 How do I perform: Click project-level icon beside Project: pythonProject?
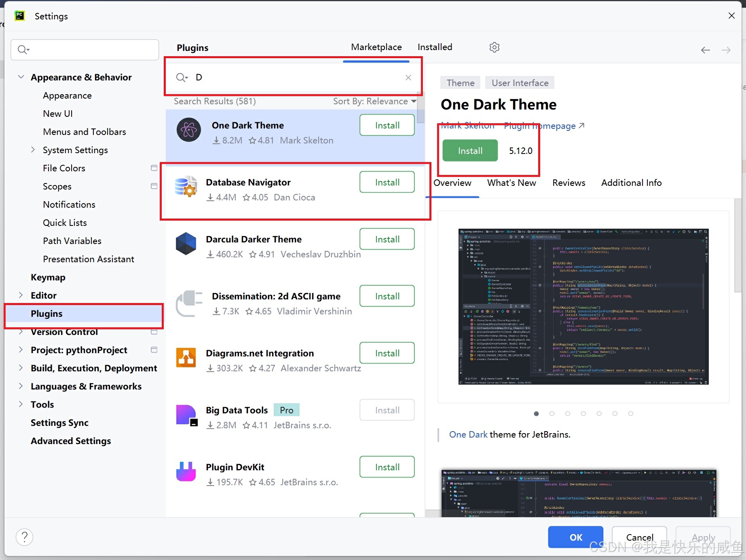[154, 349]
